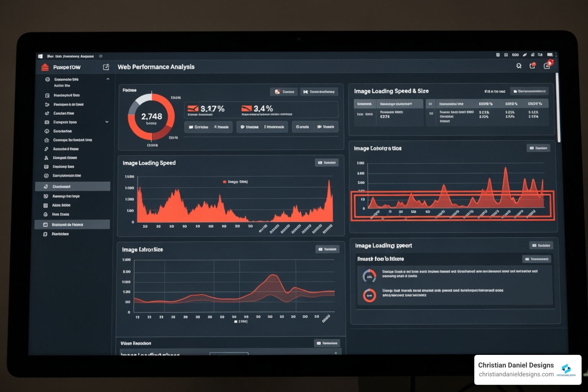588x392 pixels.
Task: Click the battery icon in system menu bar
Action: tap(550, 55)
